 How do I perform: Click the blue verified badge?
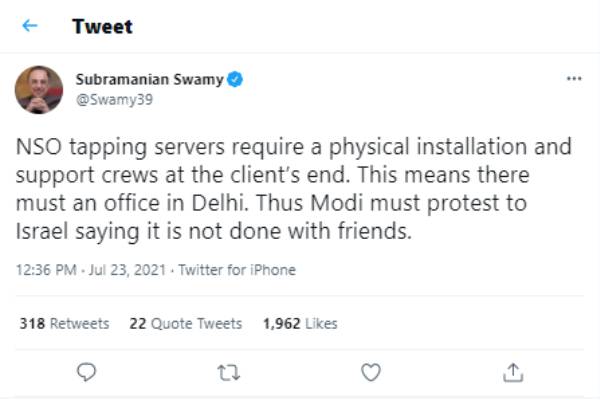click(239, 78)
